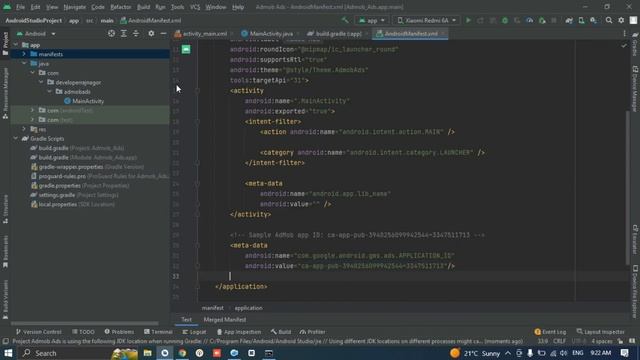Open the File menu
The image size is (640, 360).
point(20,7)
